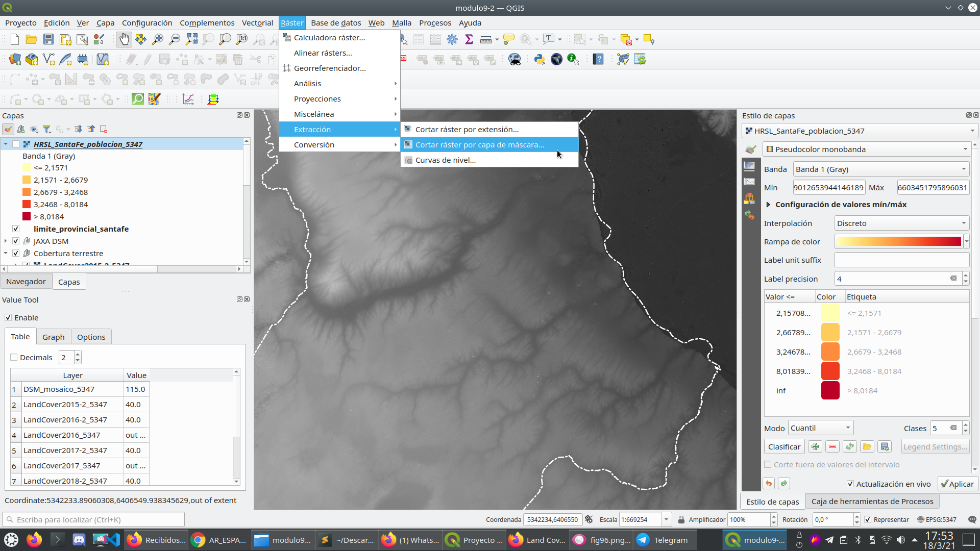
Task: Enable the Decimals checkbox in Value Tool
Action: 13,357
